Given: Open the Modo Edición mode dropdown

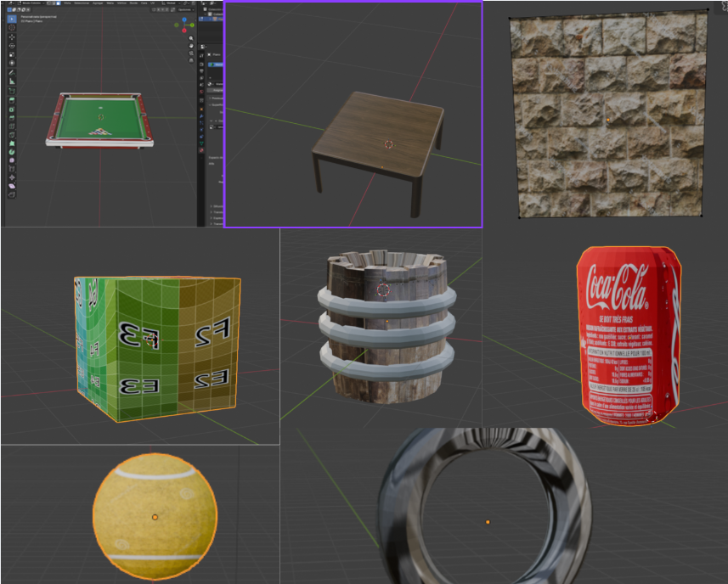Looking at the screenshot, I should pyautogui.click(x=31, y=3).
